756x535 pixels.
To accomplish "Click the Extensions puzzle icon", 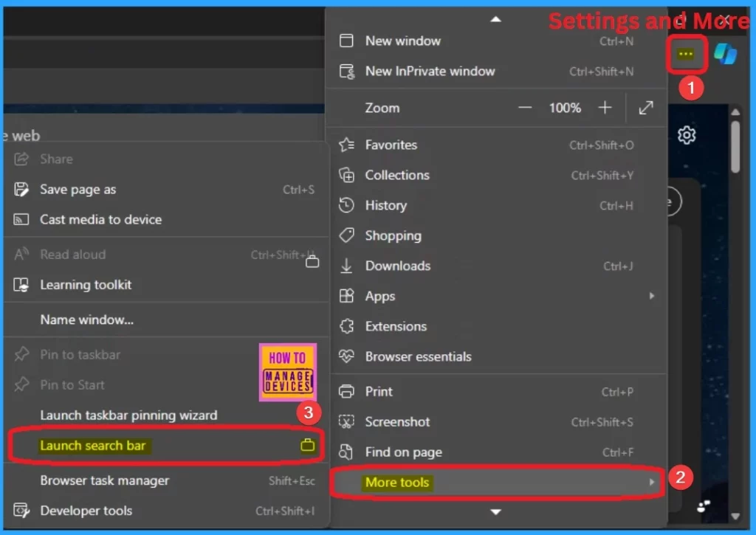I will pos(346,326).
